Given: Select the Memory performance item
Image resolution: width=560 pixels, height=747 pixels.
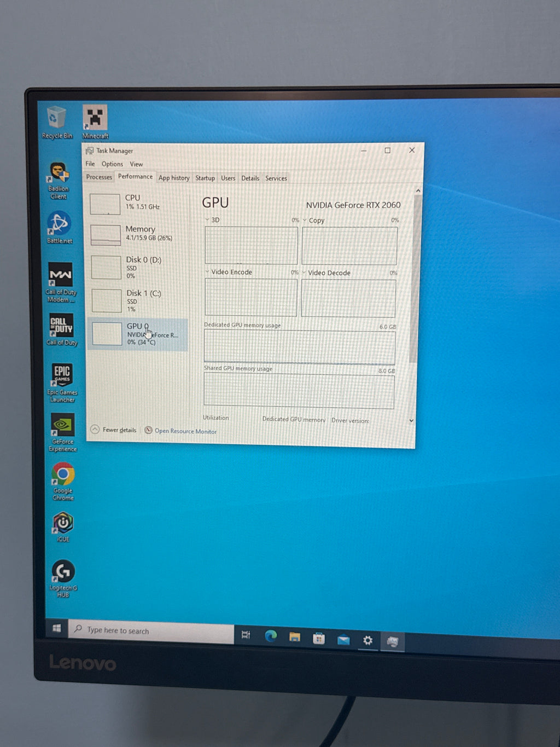Looking at the screenshot, I should (138, 234).
